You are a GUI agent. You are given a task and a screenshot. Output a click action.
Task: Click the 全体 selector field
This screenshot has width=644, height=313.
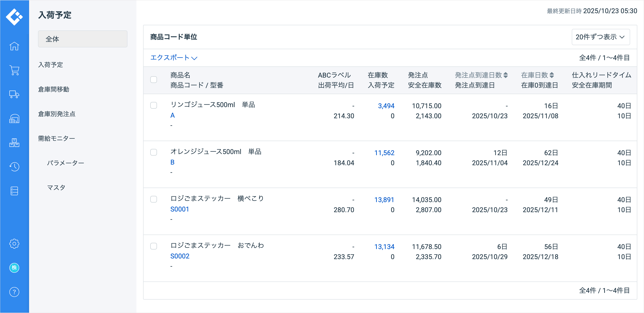point(83,39)
